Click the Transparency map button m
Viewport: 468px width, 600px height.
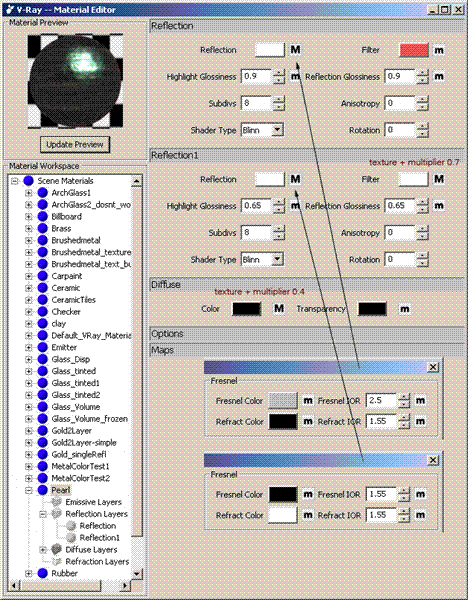click(x=404, y=309)
